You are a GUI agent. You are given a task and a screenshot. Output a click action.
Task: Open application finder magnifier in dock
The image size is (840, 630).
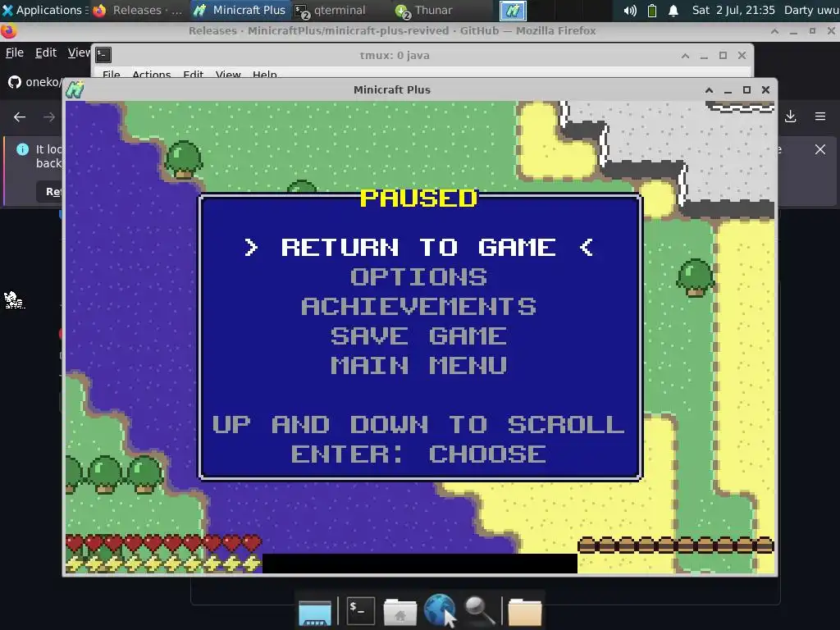coord(479,611)
